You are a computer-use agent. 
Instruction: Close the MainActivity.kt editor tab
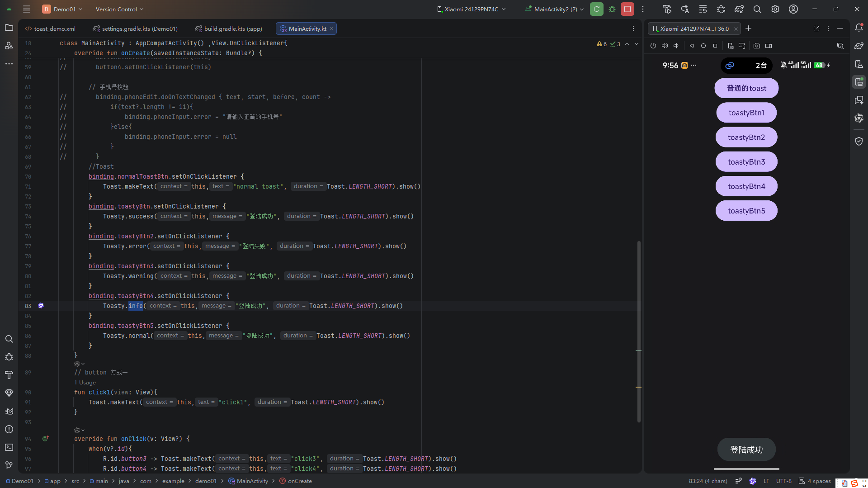pos(331,28)
